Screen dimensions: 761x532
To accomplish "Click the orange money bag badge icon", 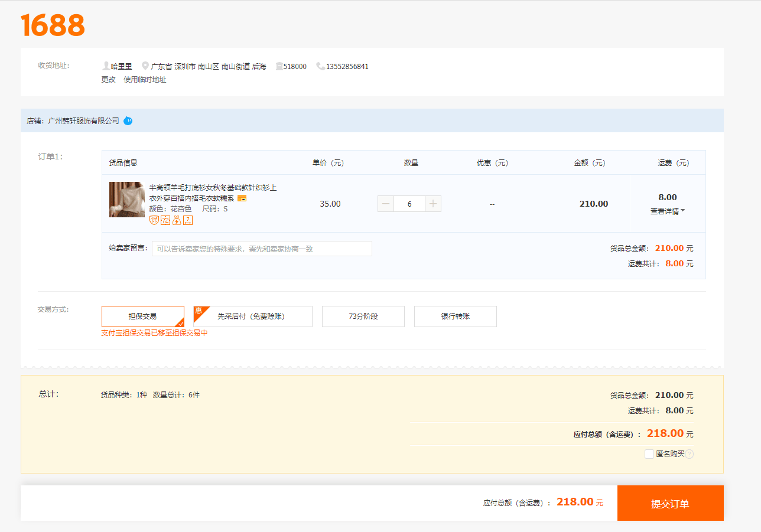I will [177, 220].
